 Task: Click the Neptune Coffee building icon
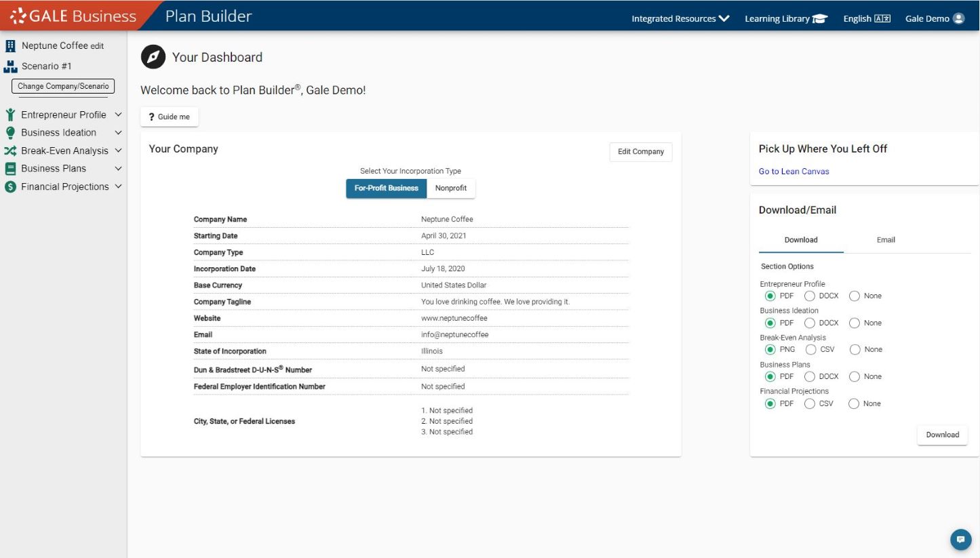(10, 46)
